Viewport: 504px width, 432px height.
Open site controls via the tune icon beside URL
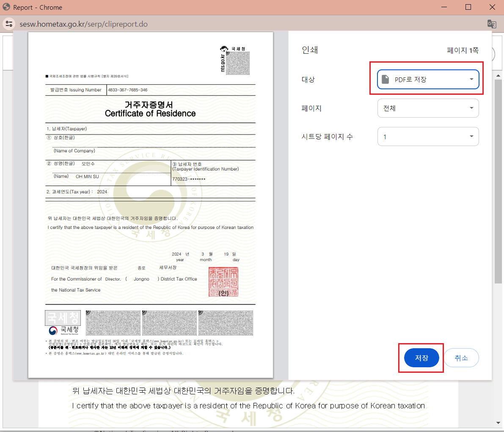pos(9,24)
